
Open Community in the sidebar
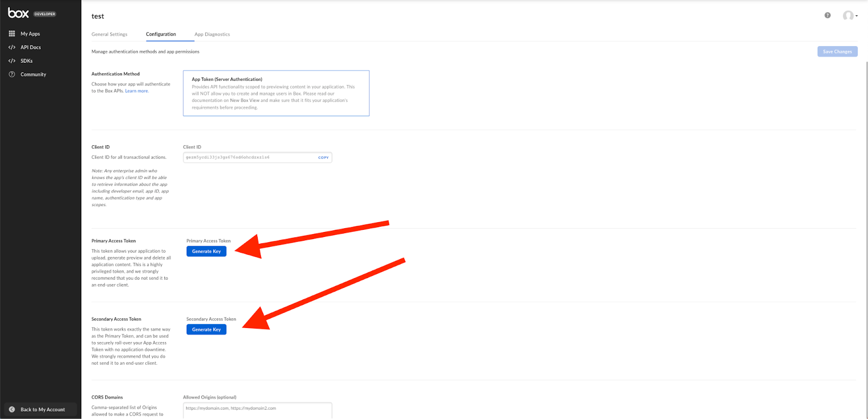(33, 74)
